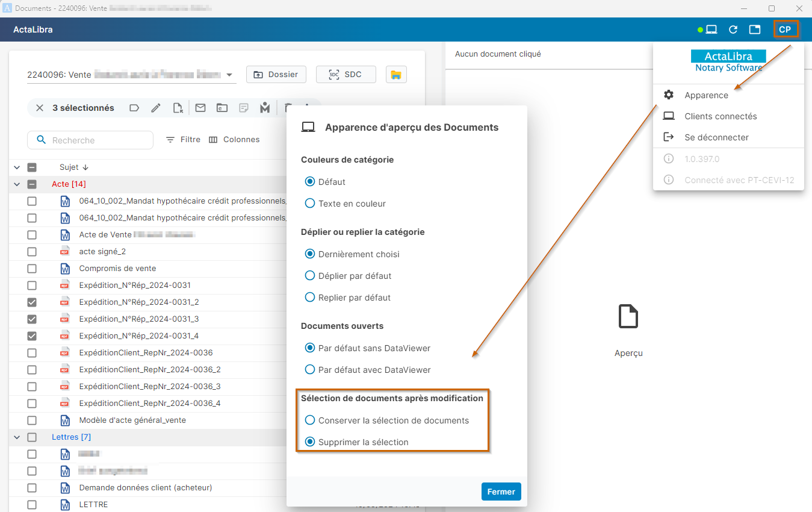The image size is (812, 512).
Task: Click the sort arrow next to Sujet
Action: pos(85,167)
